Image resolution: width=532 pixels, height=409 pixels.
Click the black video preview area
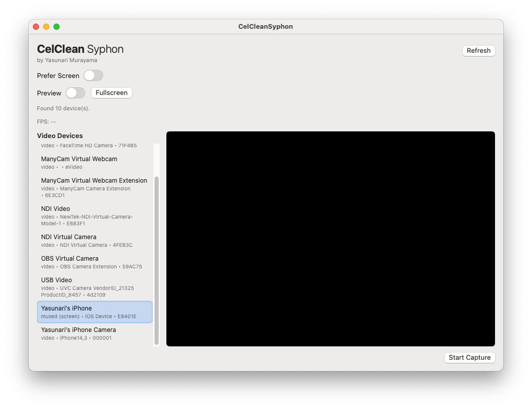pyautogui.click(x=330, y=238)
